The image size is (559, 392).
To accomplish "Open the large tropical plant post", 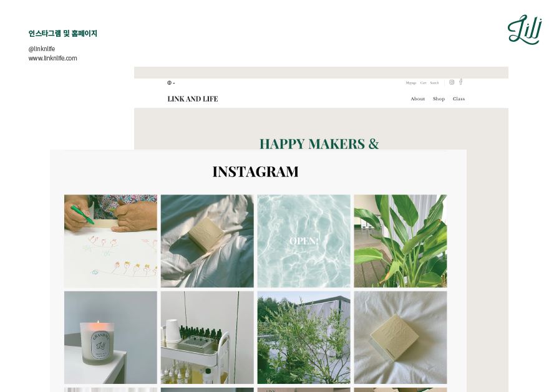I will pyautogui.click(x=401, y=241).
